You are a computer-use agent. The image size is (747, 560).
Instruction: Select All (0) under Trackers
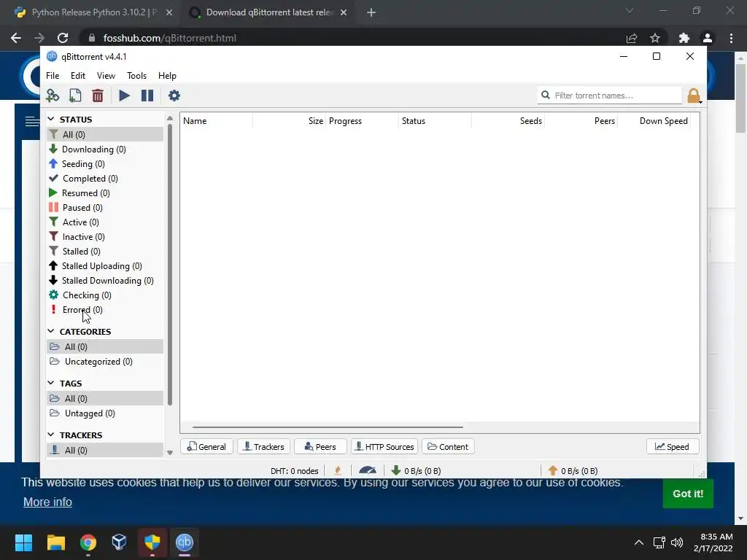pos(105,450)
